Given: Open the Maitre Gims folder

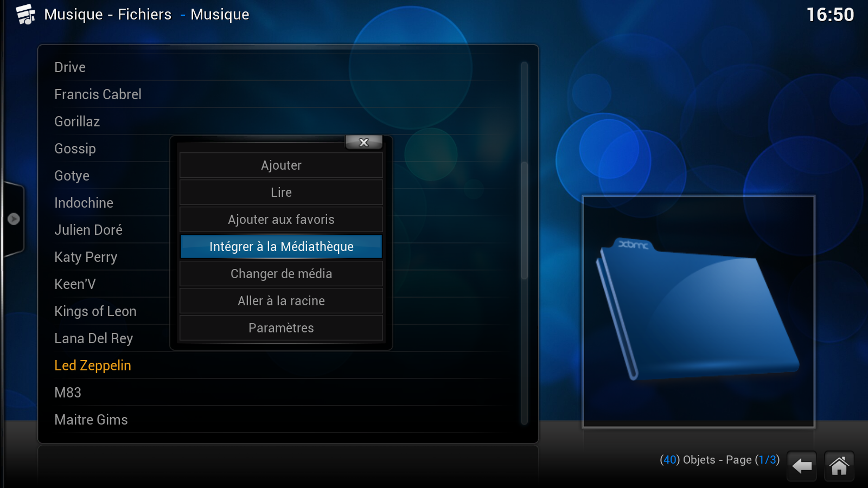Looking at the screenshot, I should (x=91, y=420).
